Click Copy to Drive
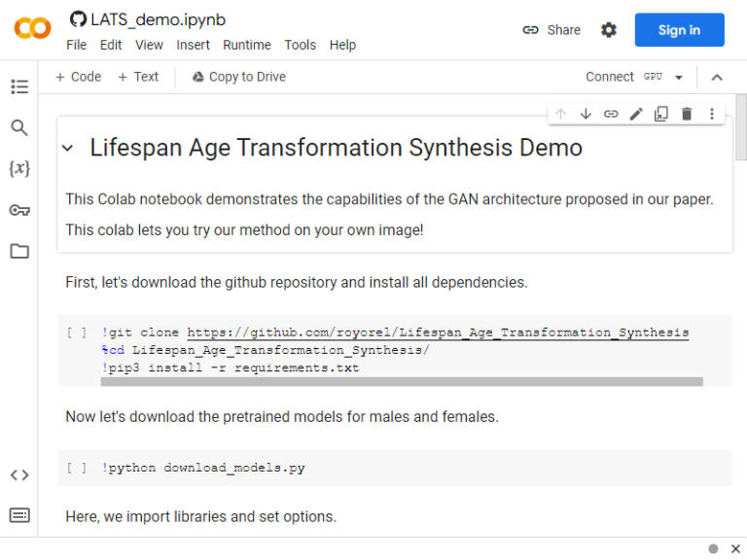Viewport: 747px width, 560px height. 238,77
